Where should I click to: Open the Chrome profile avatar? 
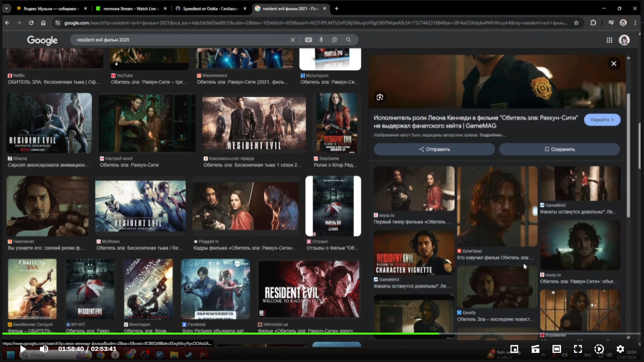[623, 23]
